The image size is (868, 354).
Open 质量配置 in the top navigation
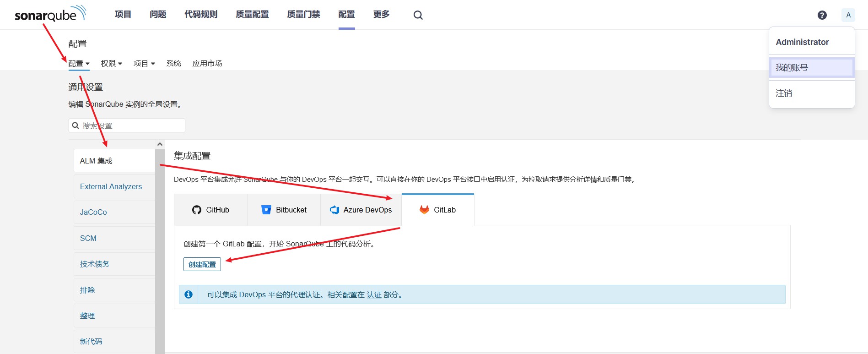point(252,15)
